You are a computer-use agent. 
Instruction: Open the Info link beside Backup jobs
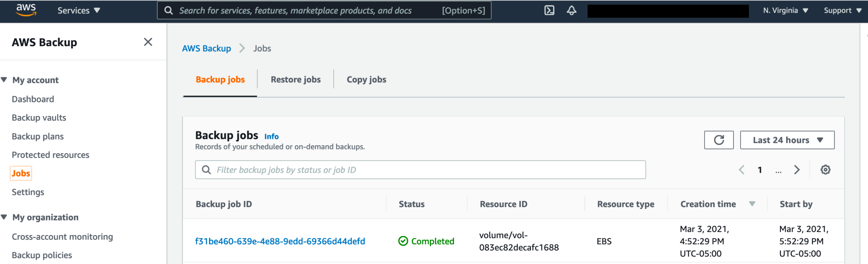[271, 136]
